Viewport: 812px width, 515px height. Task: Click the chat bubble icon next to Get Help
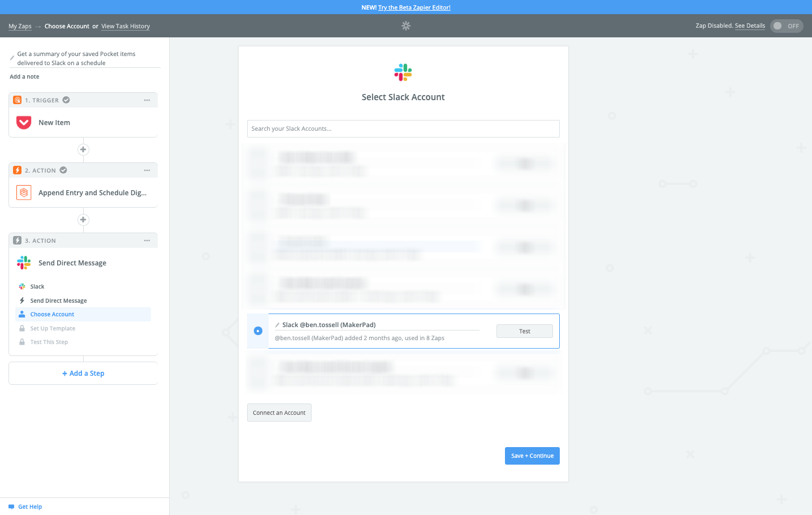(11, 507)
